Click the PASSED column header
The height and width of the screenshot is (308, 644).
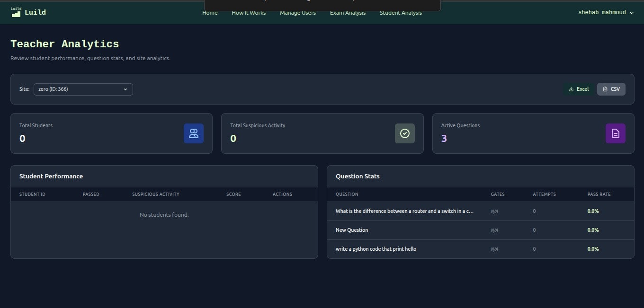(x=91, y=194)
